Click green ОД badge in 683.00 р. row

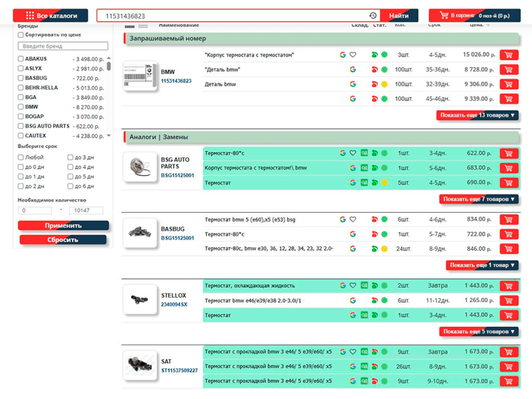coord(364,168)
